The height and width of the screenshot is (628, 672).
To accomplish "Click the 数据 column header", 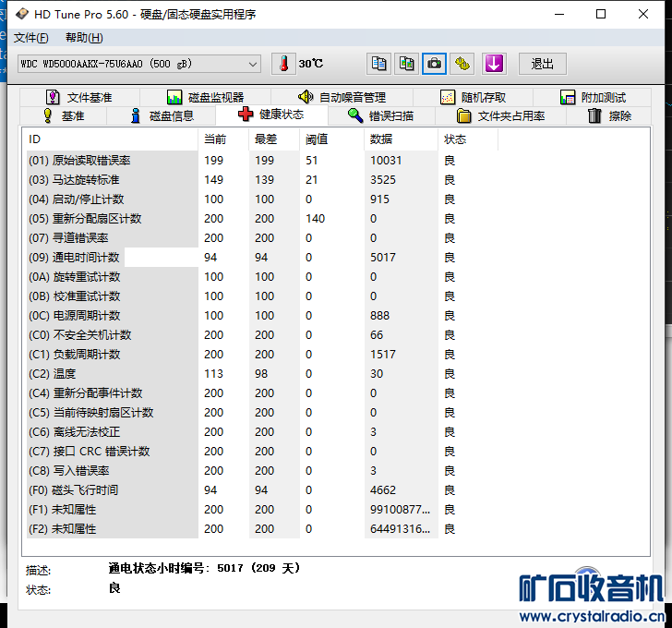I will pos(402,139).
